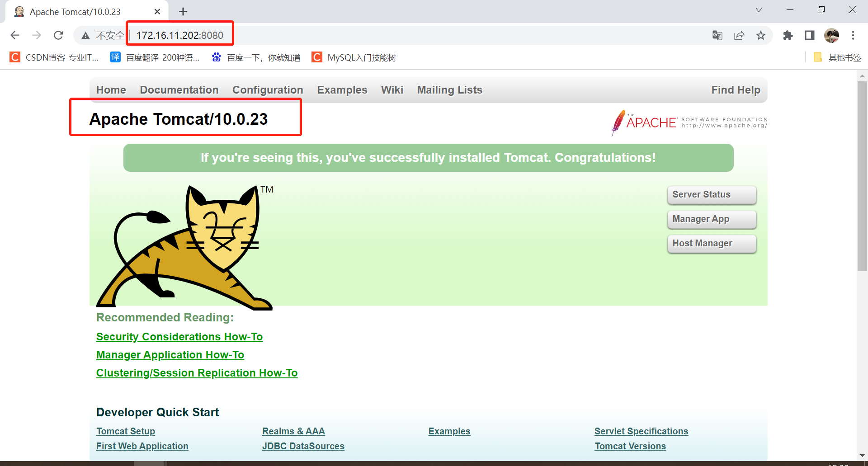This screenshot has width=868, height=466.
Task: Open the Security Considerations How-To link
Action: tap(179, 336)
